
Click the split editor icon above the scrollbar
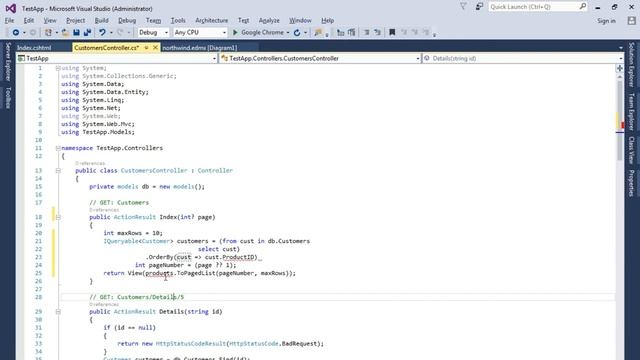click(620, 68)
